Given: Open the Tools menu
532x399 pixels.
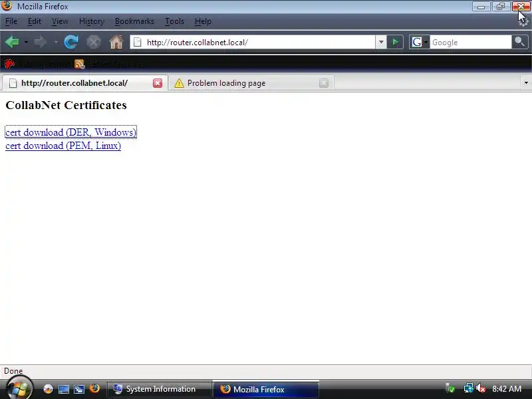Looking at the screenshot, I should point(174,21).
